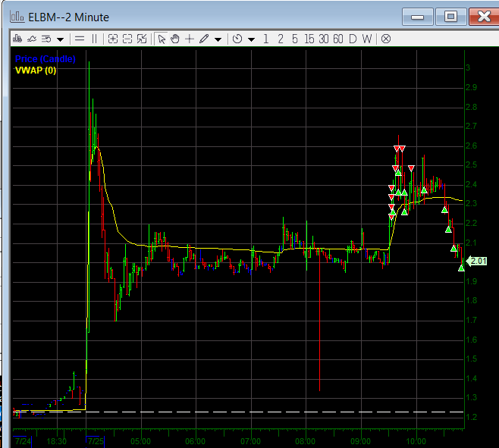Click the green trade marker at chart's last candle
This screenshot has height=448, width=499.
pyautogui.click(x=461, y=268)
